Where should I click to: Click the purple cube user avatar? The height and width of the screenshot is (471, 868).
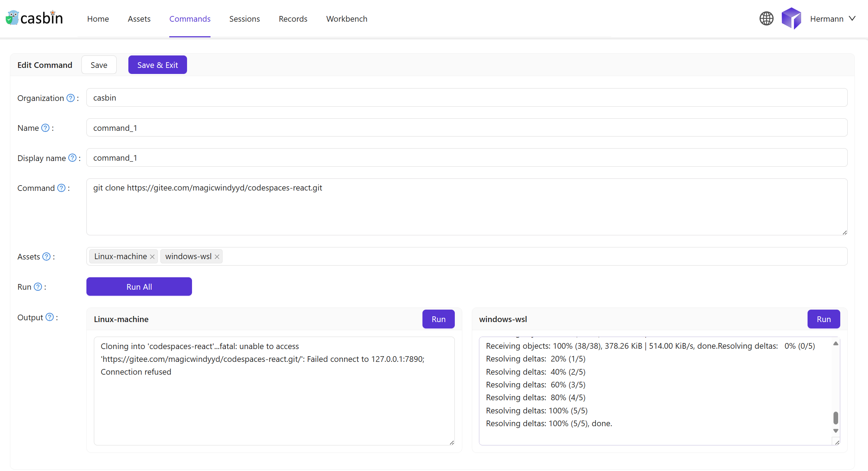(791, 18)
